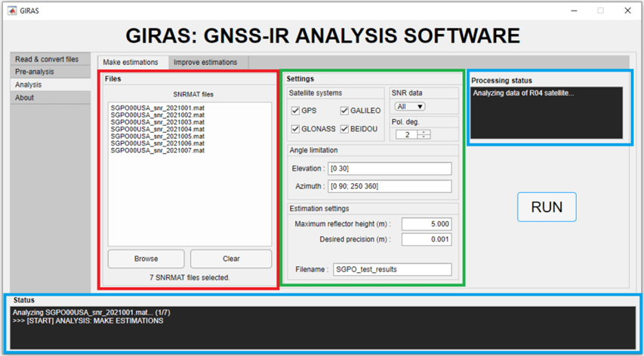Open Read & convert files section

[x=47, y=59]
